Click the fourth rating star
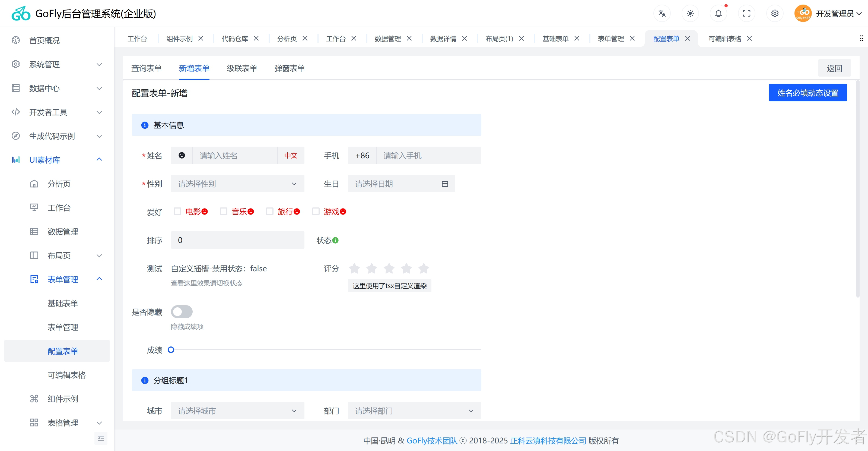The width and height of the screenshot is (868, 451). point(406,269)
